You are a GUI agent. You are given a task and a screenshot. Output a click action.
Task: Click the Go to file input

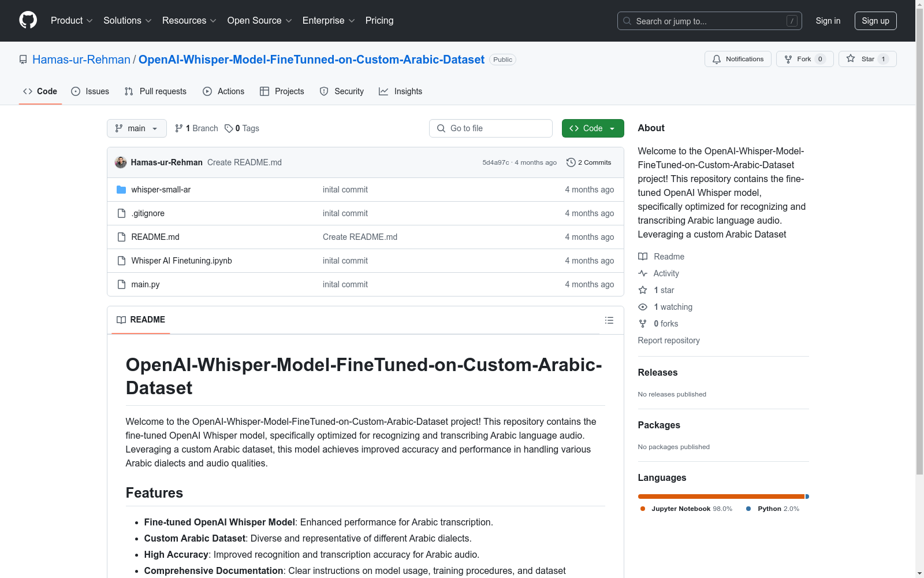pyautogui.click(x=491, y=128)
